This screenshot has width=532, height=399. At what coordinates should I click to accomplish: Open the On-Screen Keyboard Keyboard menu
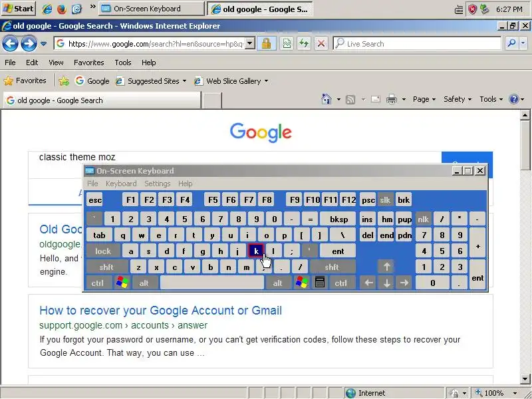click(x=121, y=184)
